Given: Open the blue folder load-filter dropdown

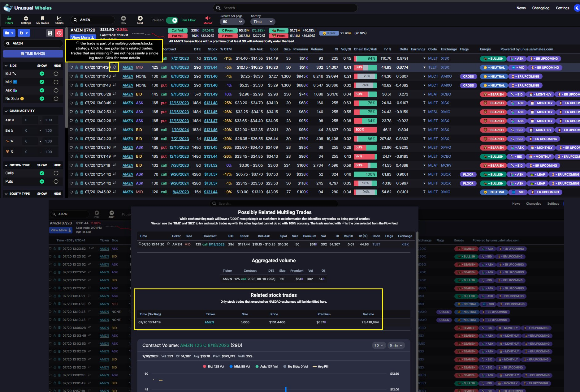Looking at the screenshot, I should pos(9,33).
